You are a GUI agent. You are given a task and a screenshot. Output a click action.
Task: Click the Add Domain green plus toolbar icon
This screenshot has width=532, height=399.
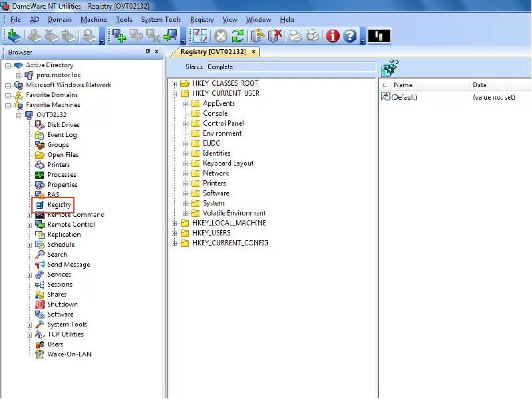tap(14, 36)
